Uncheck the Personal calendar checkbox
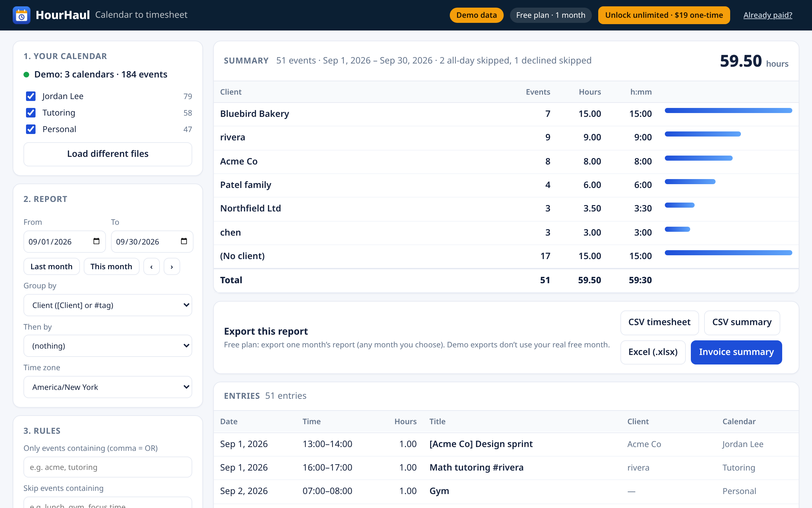The image size is (812, 508). pyautogui.click(x=31, y=129)
